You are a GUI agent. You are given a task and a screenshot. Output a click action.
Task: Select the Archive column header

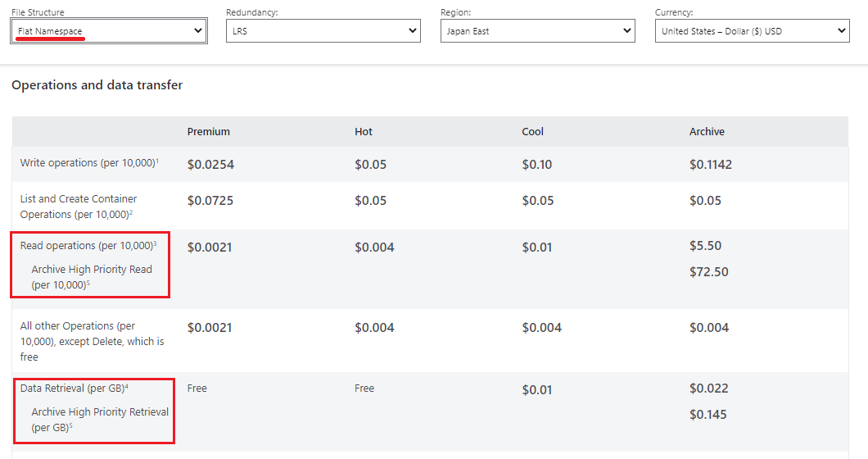pyautogui.click(x=707, y=132)
